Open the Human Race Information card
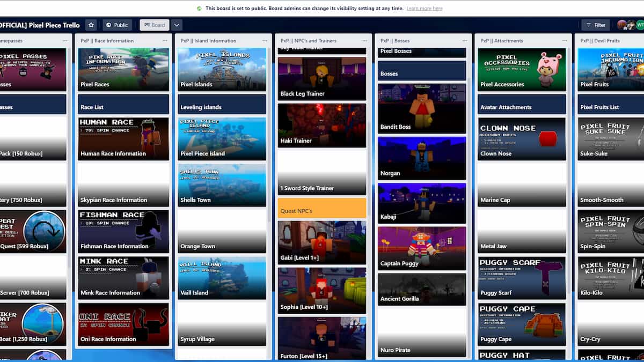Screen dimensions: 644x362 tap(123, 139)
